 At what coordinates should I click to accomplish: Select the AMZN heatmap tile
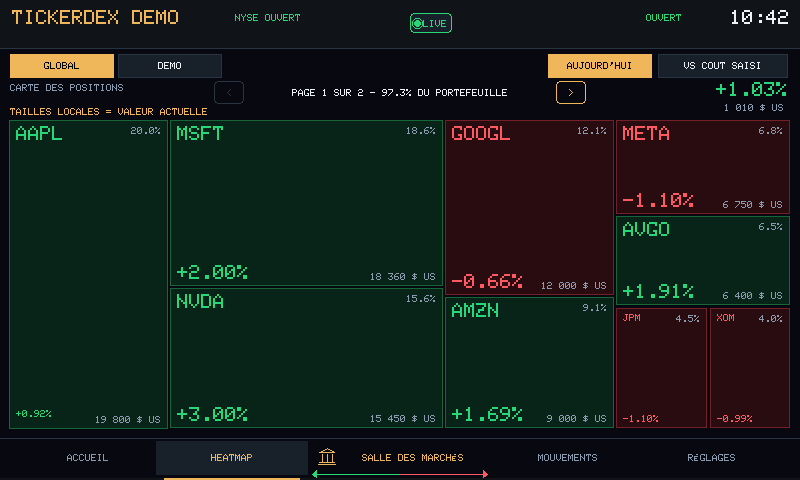coord(529,363)
